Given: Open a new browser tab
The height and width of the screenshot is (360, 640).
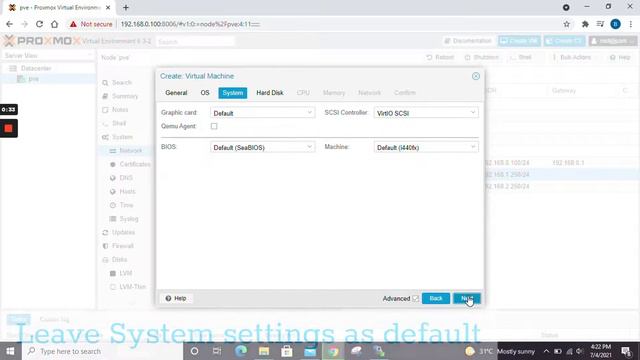Looking at the screenshot, I should pos(126,7).
